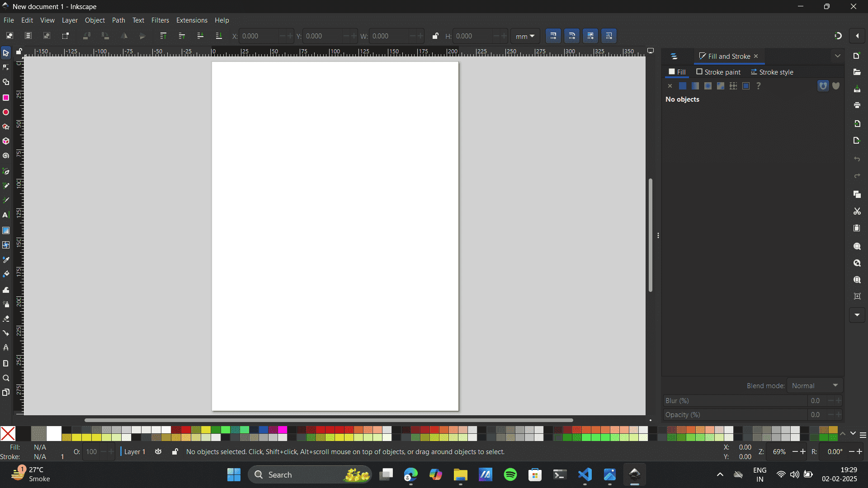Click the no paint X button
868x488 pixels.
(x=670, y=86)
